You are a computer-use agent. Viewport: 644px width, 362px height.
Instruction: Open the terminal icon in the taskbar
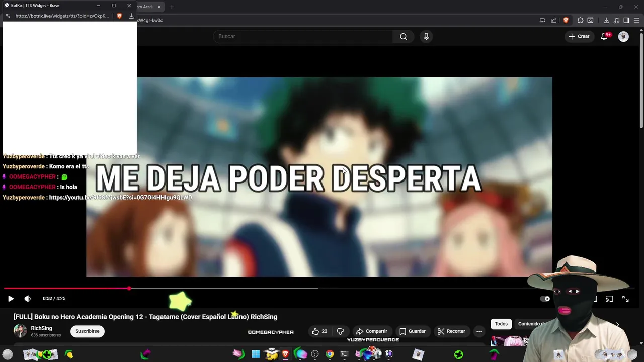(344, 354)
